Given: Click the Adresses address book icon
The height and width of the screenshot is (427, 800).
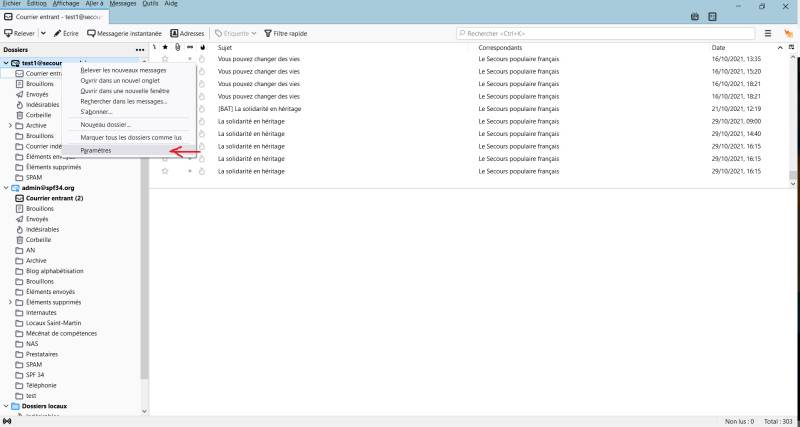Looking at the screenshot, I should pos(174,33).
